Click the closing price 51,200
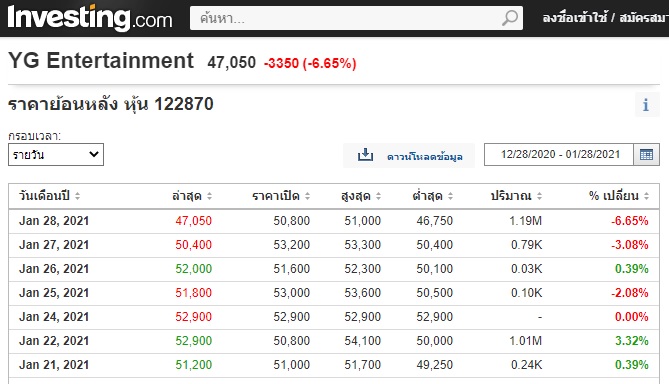Screen dimensions: 669x384 point(193,364)
